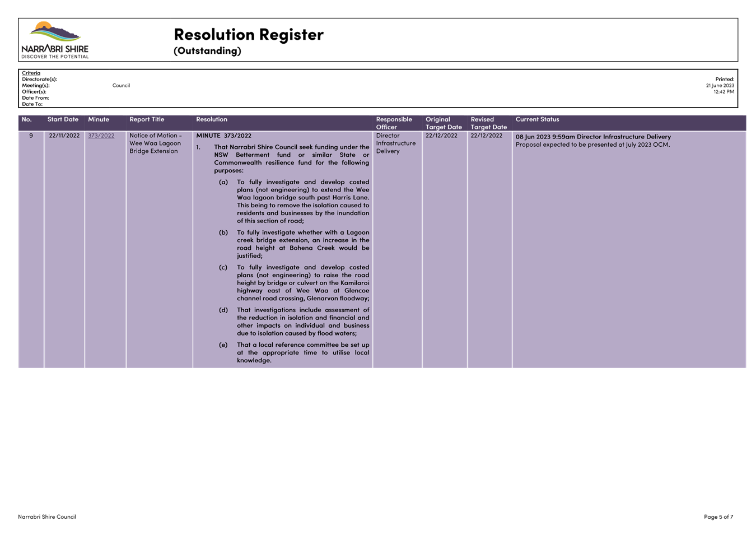Viewport: 756px width, 535px height.
Task: Click the Start Date column header
Action: [63, 119]
